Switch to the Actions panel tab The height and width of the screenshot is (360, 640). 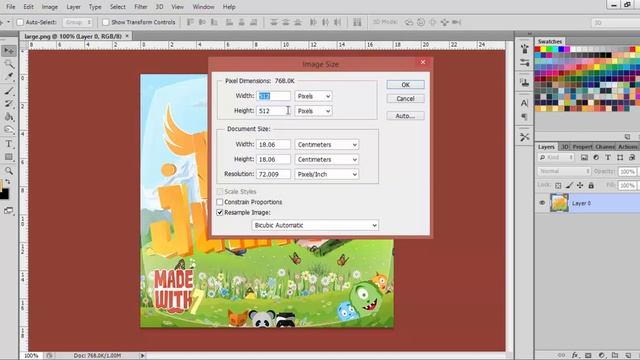627,147
